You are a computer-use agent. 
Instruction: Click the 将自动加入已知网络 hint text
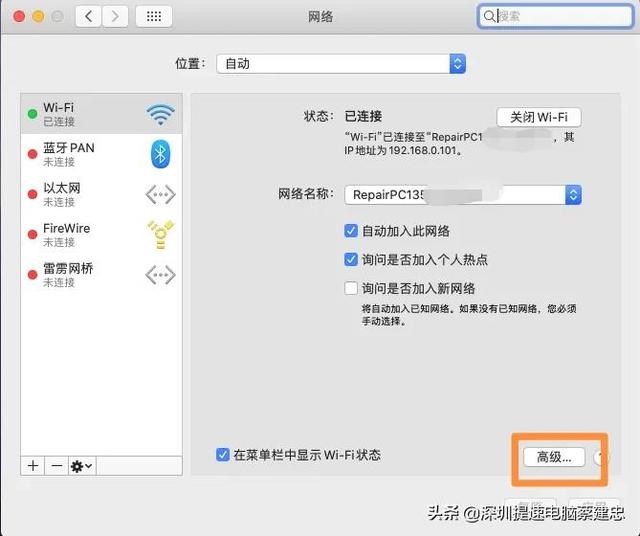469,315
